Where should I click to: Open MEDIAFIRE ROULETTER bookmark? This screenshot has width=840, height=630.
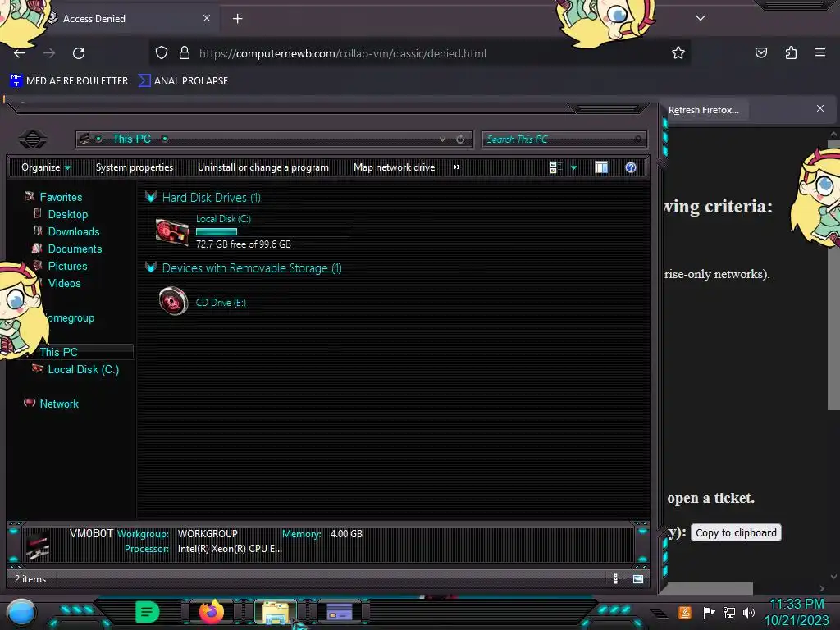point(69,81)
